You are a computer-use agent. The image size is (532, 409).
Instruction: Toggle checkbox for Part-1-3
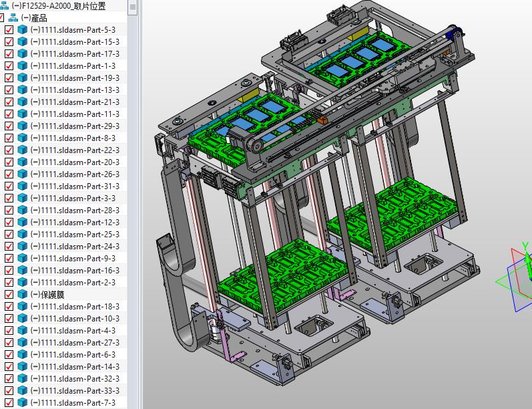point(9,66)
